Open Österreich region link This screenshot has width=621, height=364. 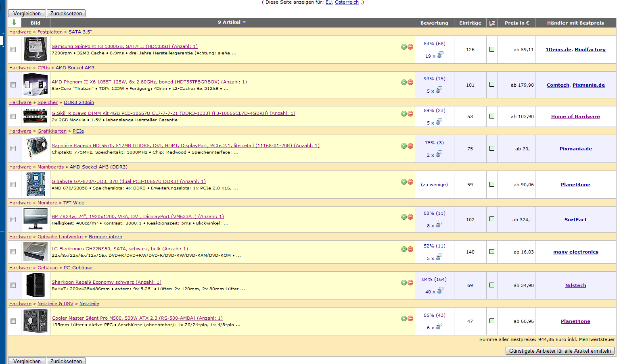click(x=347, y=2)
